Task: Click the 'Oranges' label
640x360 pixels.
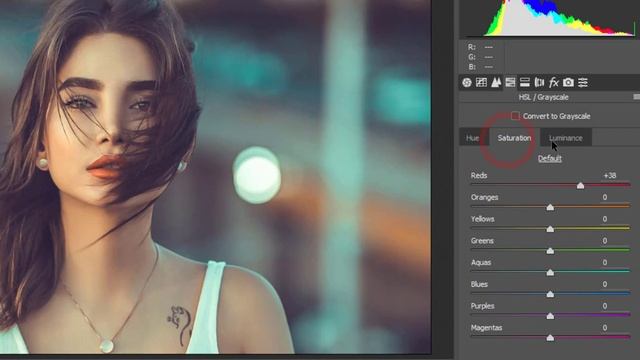Action: tap(484, 197)
